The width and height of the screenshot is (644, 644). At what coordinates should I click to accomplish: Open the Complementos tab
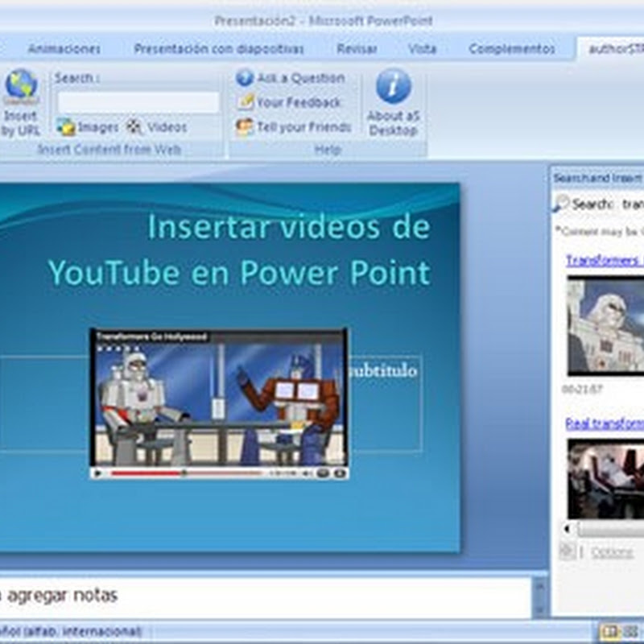tap(512, 48)
